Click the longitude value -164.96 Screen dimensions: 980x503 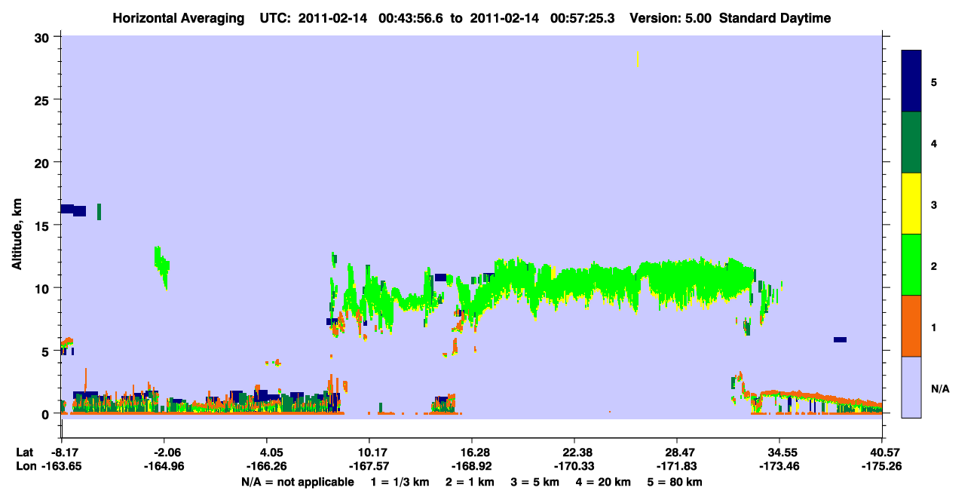point(164,467)
